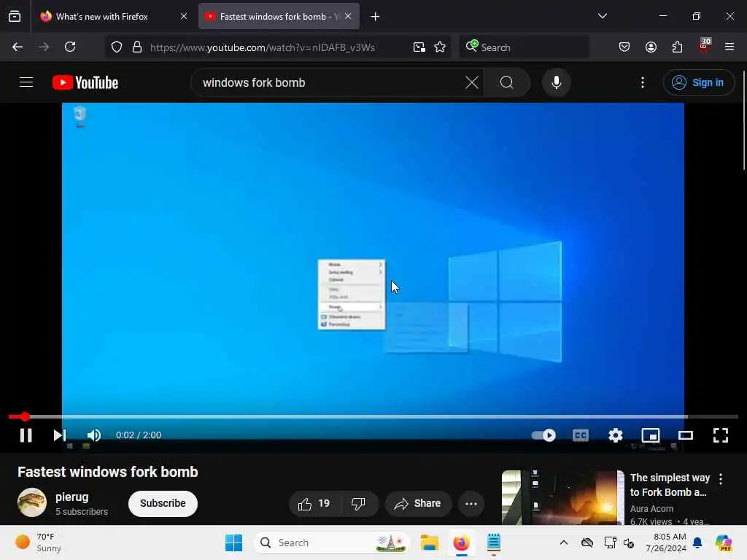
Task: Go to YouTube home via logo
Action: [85, 83]
